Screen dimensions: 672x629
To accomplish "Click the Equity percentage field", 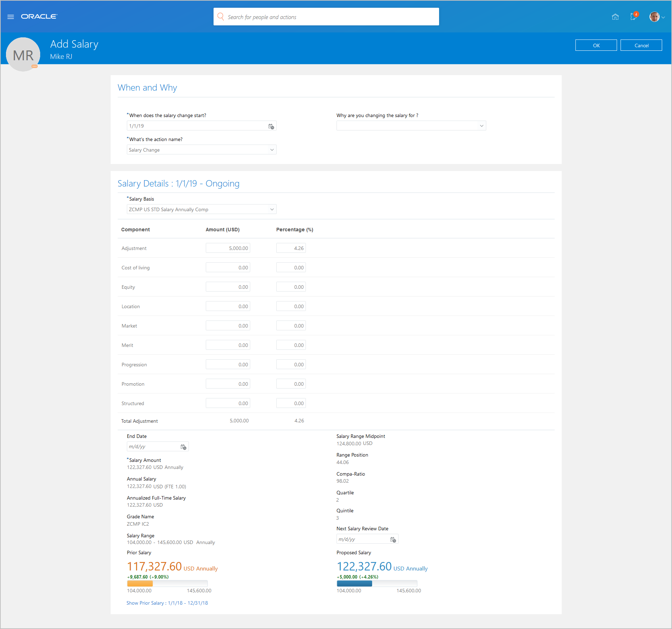I will coord(291,287).
